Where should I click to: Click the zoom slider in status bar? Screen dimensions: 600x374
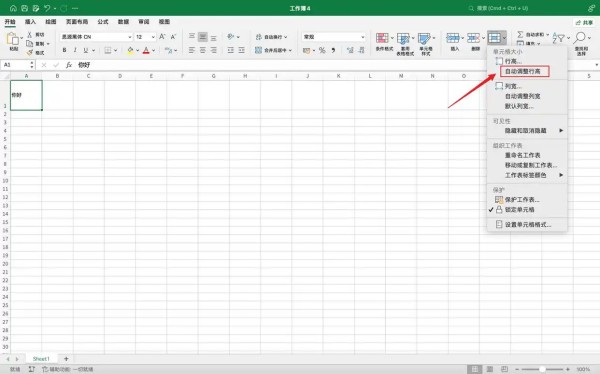click(x=543, y=369)
